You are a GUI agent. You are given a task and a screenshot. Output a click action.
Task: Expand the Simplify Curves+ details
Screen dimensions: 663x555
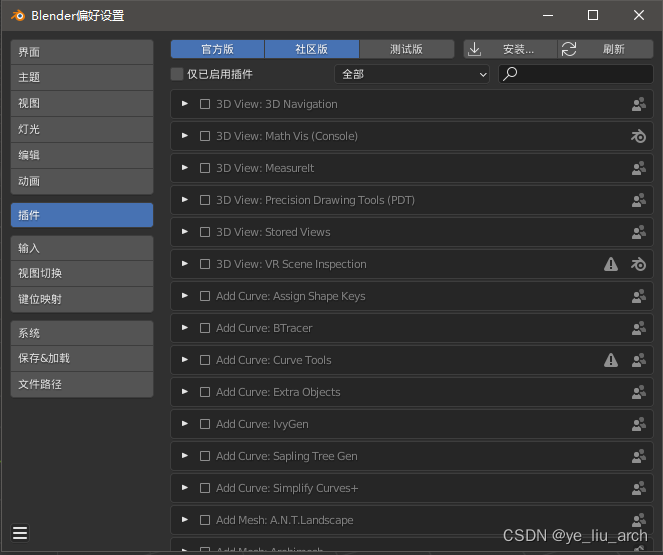185,488
